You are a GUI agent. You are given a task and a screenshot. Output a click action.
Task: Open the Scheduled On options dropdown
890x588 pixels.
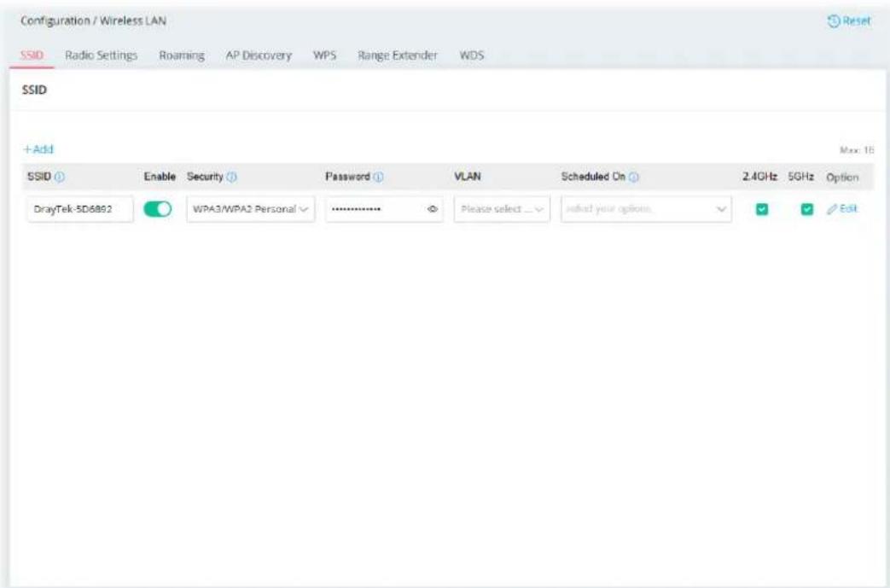point(646,209)
